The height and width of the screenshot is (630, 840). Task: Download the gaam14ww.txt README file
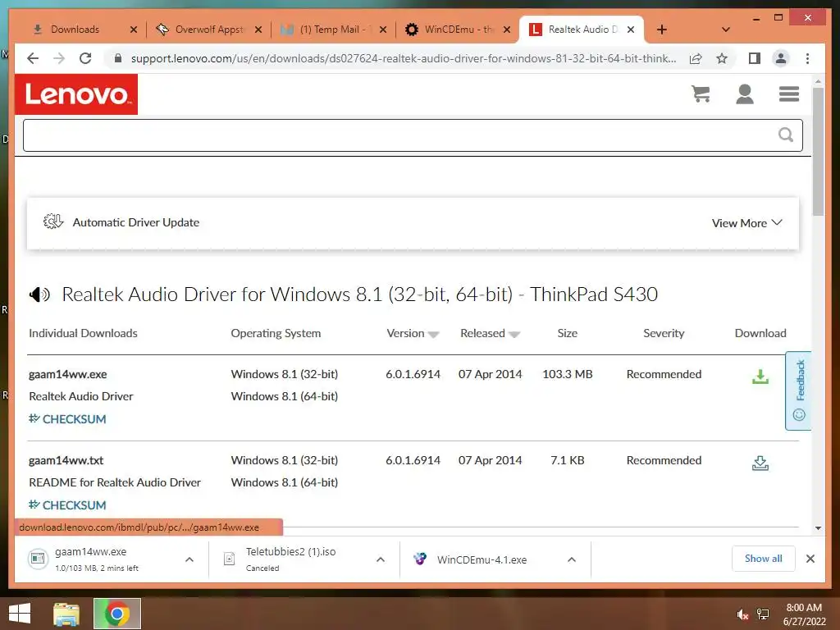click(760, 463)
